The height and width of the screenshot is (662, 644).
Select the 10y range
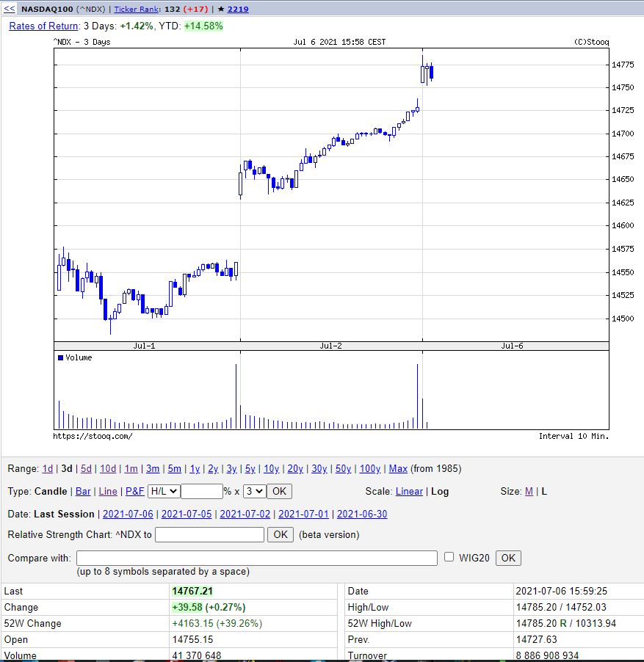272,469
